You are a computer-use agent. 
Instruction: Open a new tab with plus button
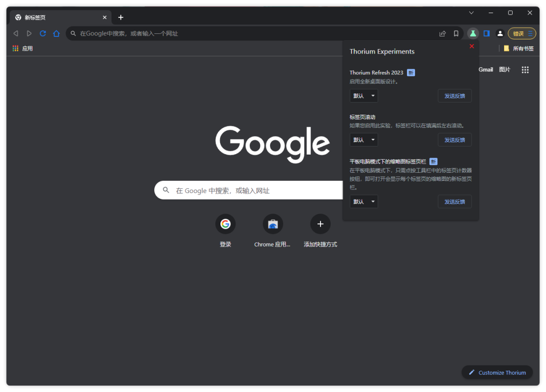point(121,17)
